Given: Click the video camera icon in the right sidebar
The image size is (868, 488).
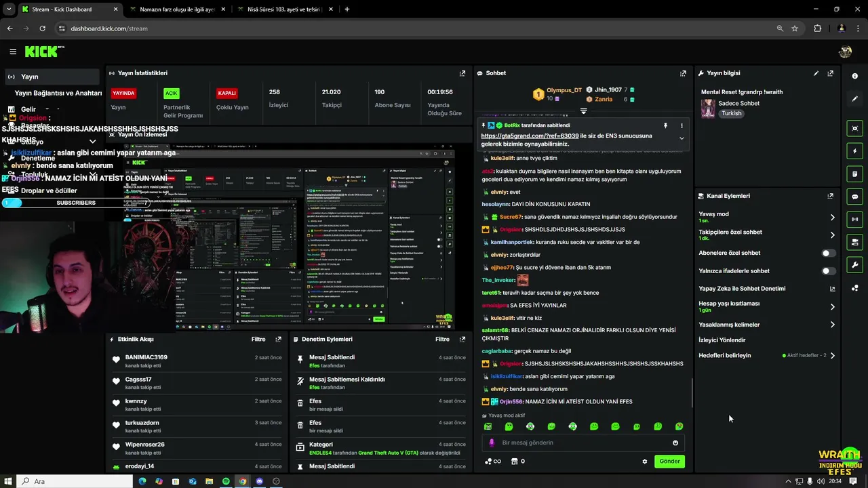Looking at the screenshot, I should coord(854,242).
